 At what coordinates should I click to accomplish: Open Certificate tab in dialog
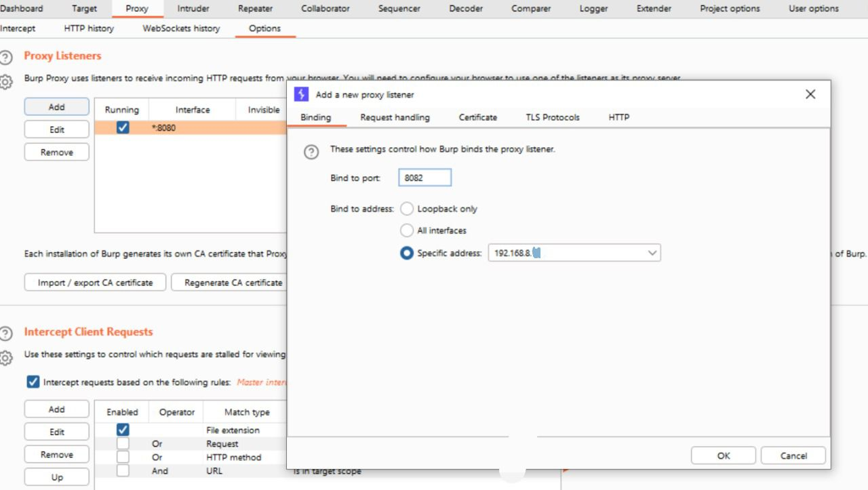coord(478,117)
